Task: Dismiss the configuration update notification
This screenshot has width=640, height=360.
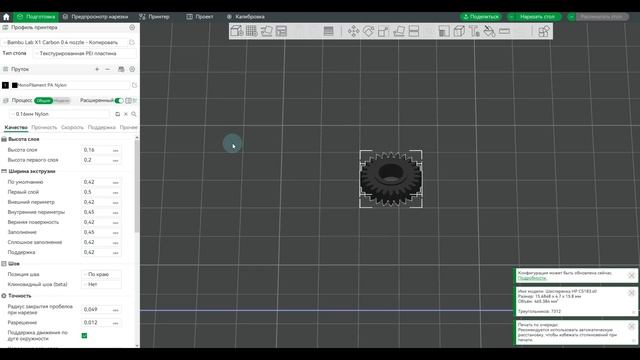Action: (x=631, y=276)
